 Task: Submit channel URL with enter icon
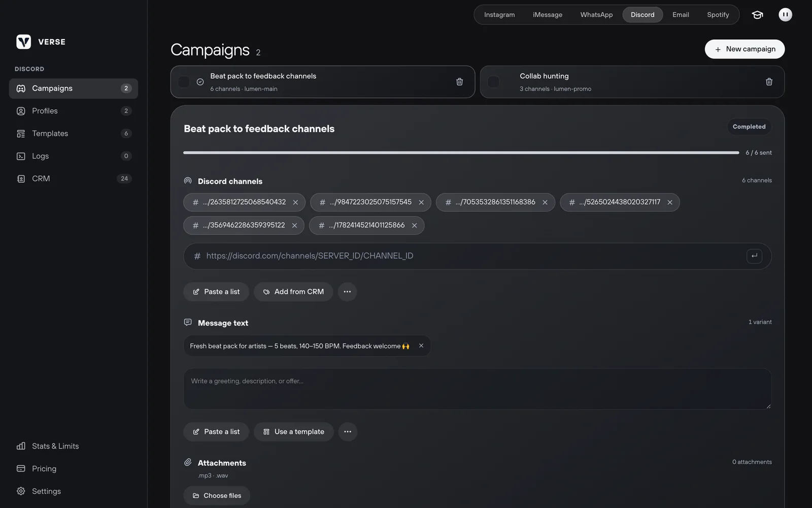(754, 256)
